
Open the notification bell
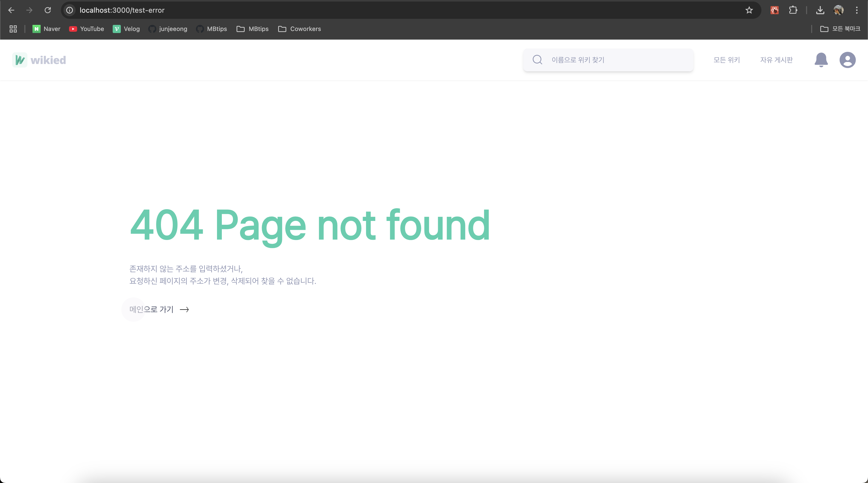[821, 60]
